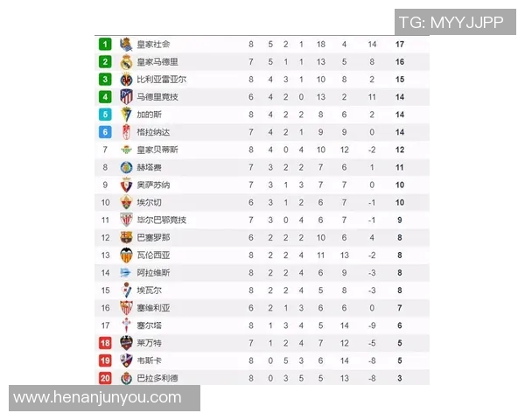Select the 塞尔塔 team name

pos(149,325)
